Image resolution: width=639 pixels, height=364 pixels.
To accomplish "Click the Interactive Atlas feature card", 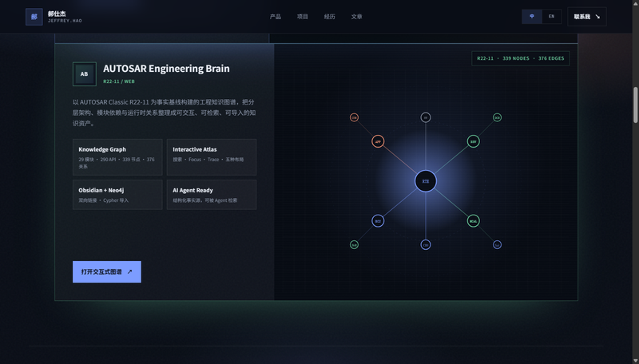I will [x=212, y=157].
